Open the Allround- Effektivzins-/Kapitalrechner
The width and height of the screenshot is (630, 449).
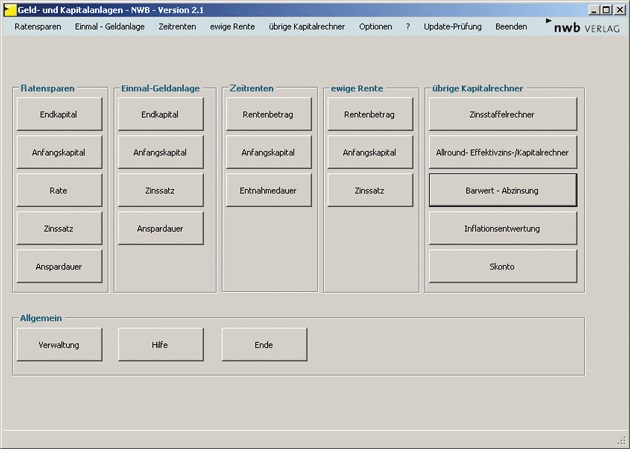point(502,153)
